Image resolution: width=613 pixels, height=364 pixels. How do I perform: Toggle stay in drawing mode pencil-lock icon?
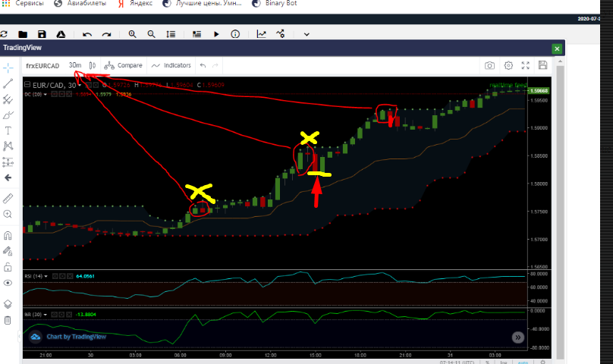(8, 252)
